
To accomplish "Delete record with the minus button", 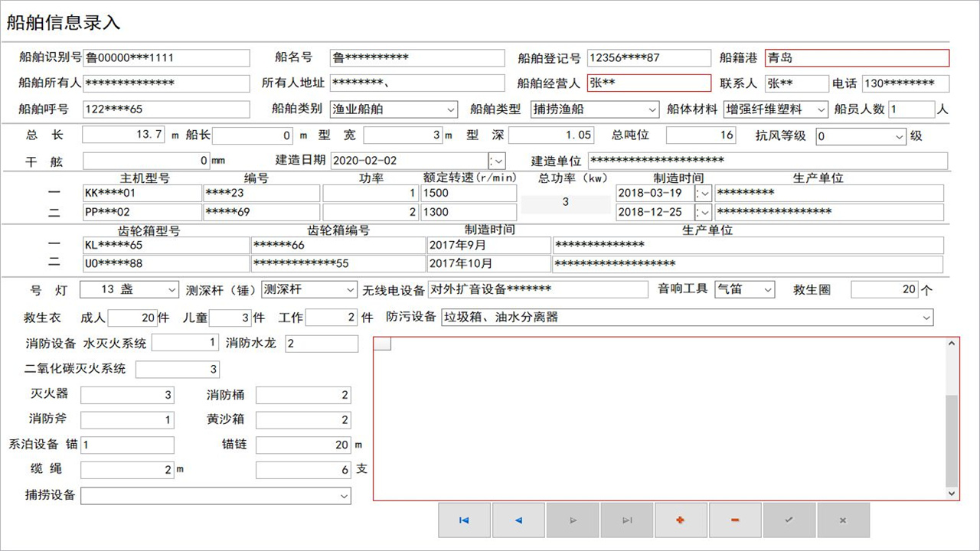I will (735, 520).
